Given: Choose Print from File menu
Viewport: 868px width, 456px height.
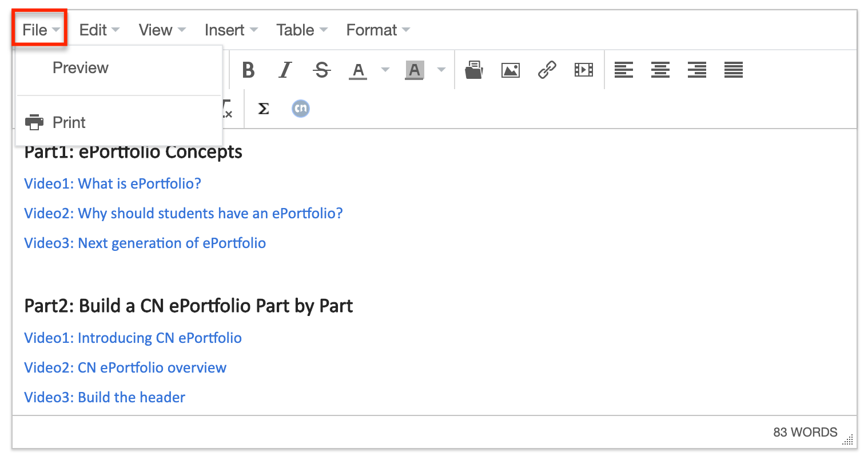Looking at the screenshot, I should pyautogui.click(x=119, y=122).
